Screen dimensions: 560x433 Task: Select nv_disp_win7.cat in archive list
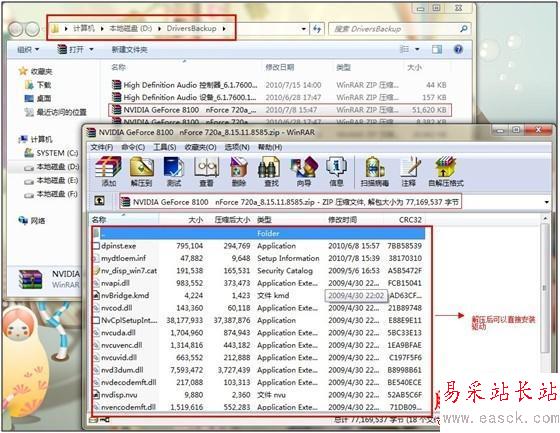click(x=259, y=271)
